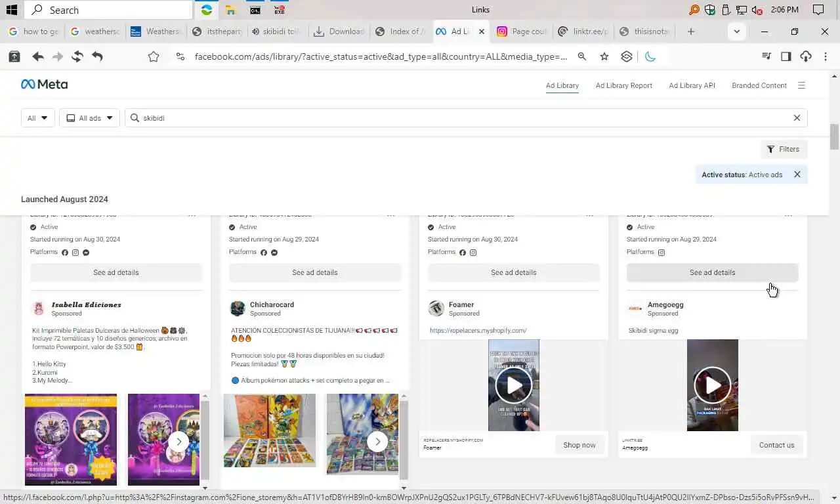Clear the search query with X
840x504 pixels.
pyautogui.click(x=797, y=118)
